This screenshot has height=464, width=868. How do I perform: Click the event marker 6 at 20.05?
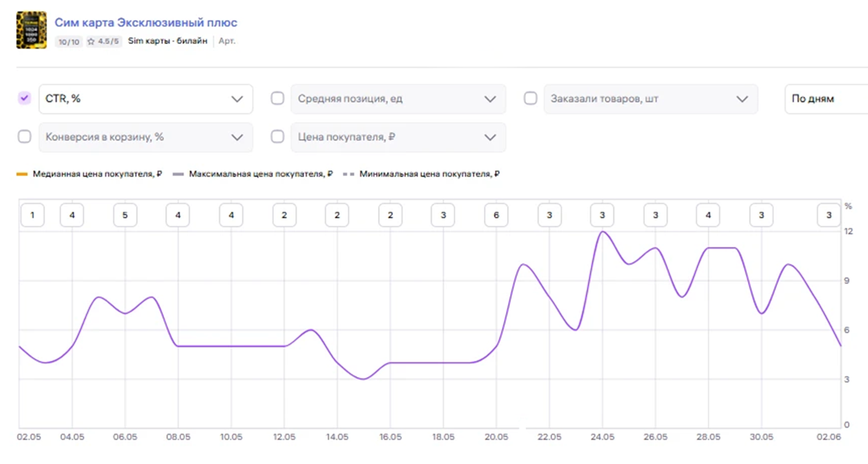pos(497,215)
